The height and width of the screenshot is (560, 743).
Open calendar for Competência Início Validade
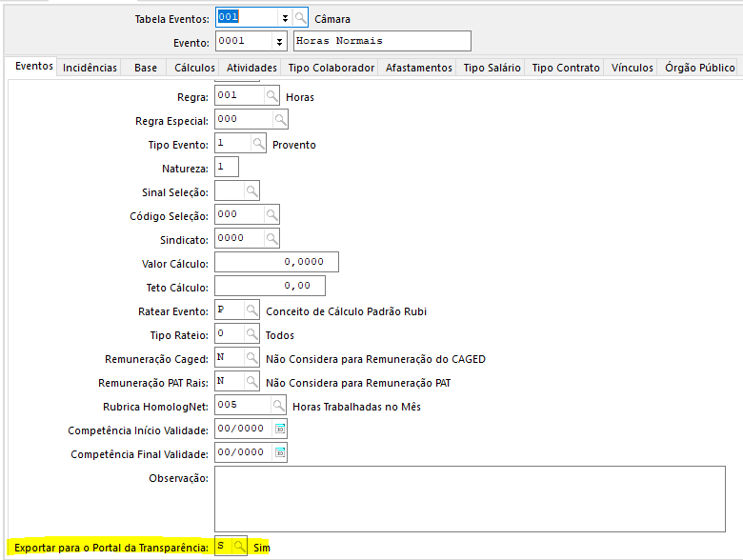pos(279,429)
